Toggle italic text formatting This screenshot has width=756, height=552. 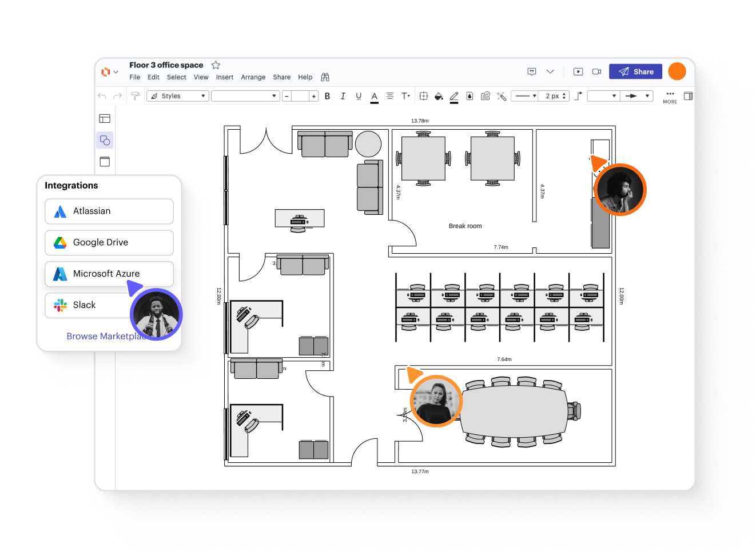[x=343, y=96]
